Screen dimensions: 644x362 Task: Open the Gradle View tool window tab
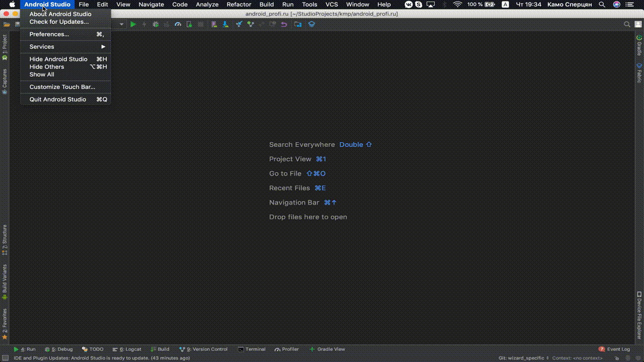click(x=327, y=349)
